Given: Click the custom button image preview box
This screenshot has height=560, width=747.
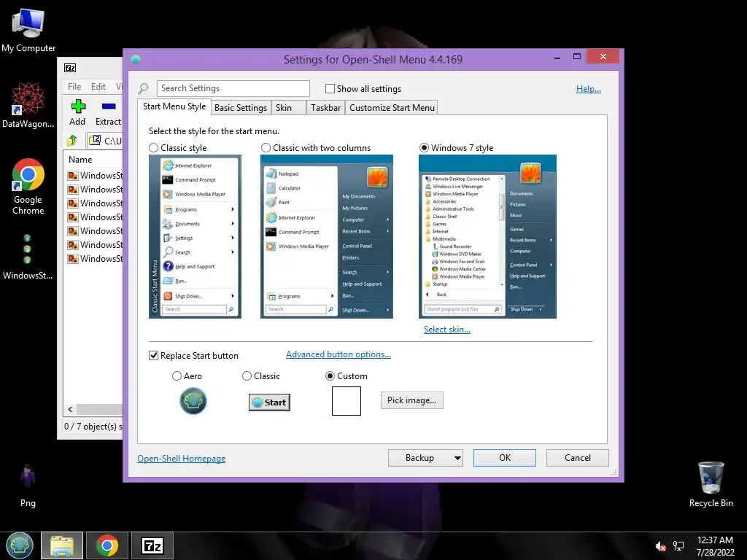Looking at the screenshot, I should [x=347, y=401].
